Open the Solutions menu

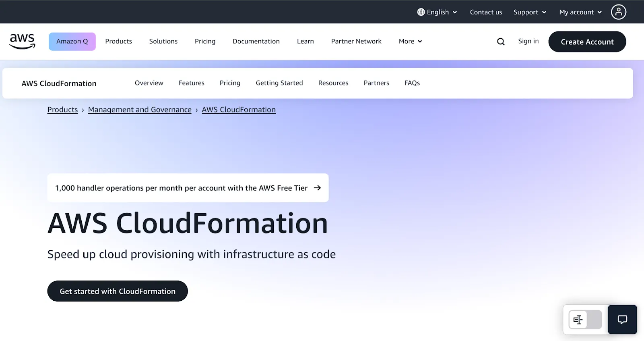point(163,41)
